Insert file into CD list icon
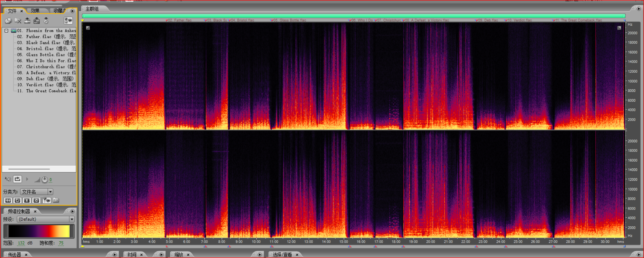Image resolution: width=644 pixels, height=258 pixels. point(46,21)
